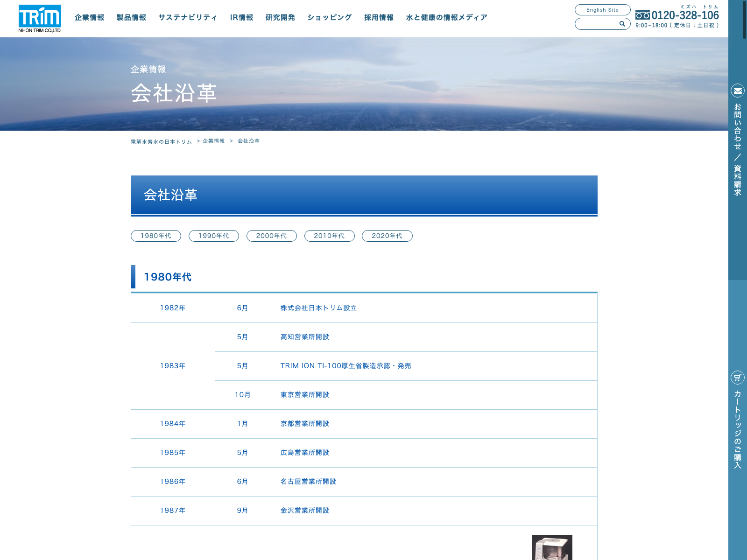Open 水と健康の情報メディア menu
747x560 pixels.
[447, 18]
